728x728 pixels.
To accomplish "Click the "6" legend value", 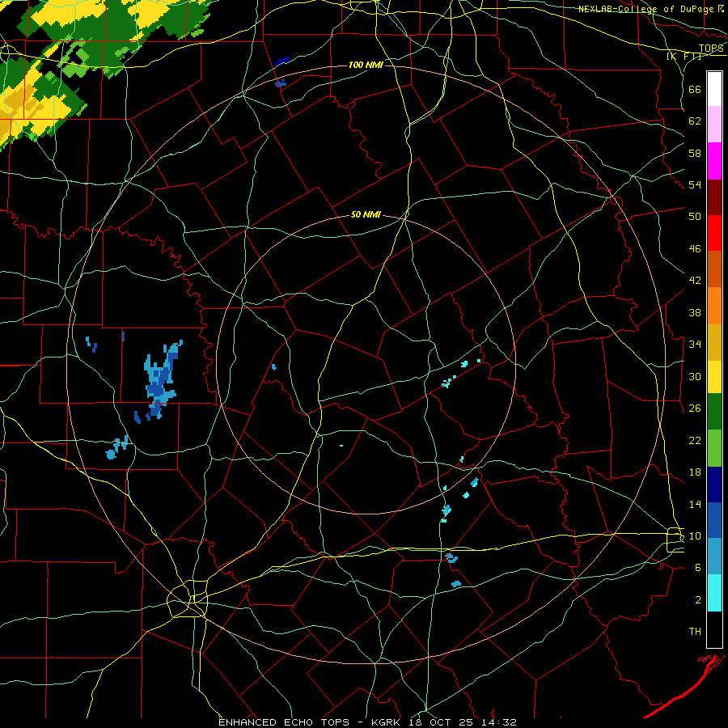I will point(698,567).
